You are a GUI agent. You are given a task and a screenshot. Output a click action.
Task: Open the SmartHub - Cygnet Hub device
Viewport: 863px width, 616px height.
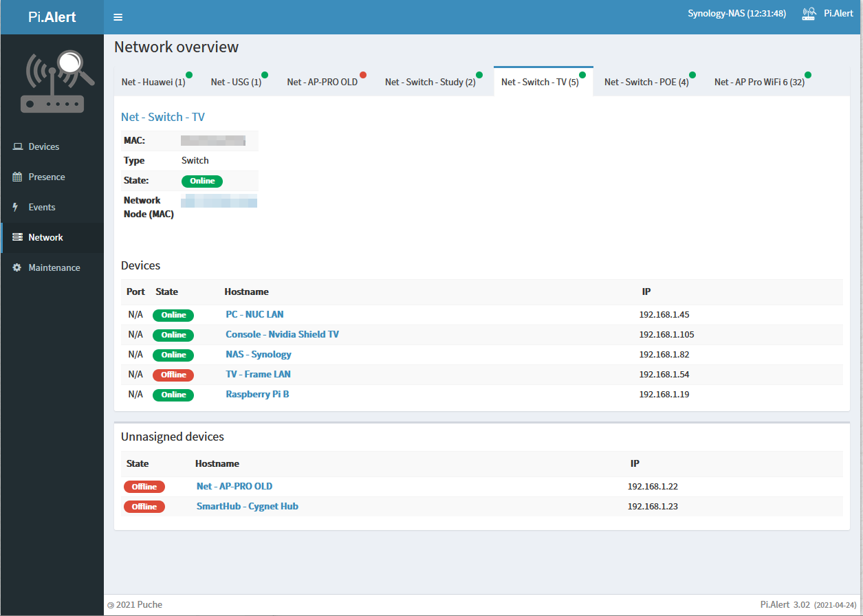coord(247,506)
